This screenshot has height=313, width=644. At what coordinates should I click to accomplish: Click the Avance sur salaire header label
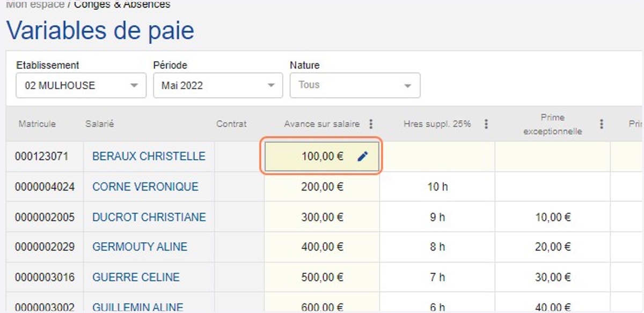(x=322, y=124)
